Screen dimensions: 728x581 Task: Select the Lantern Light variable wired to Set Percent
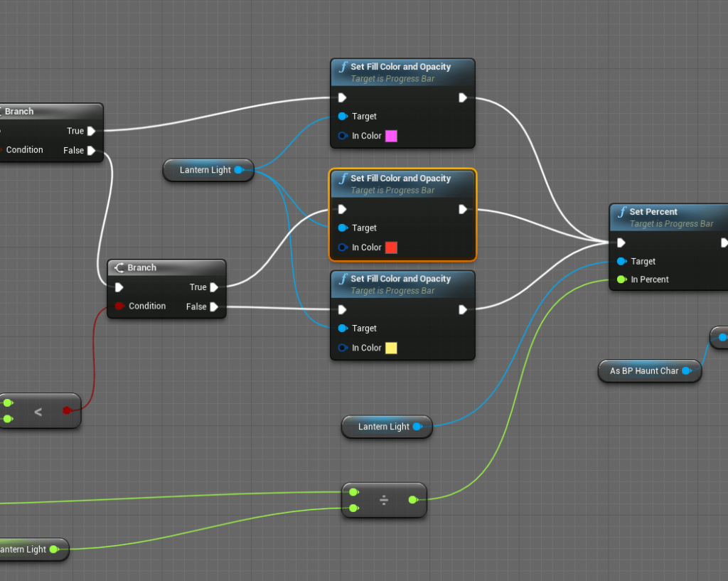pyautogui.click(x=382, y=427)
